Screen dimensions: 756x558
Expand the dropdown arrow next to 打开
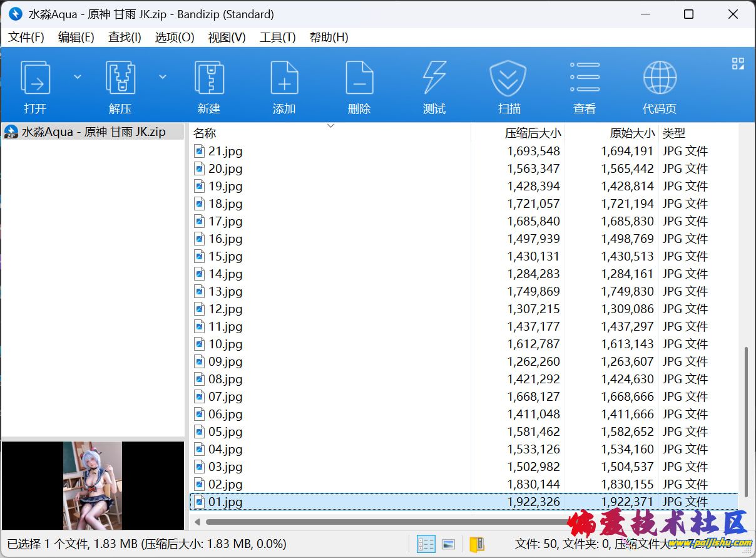pos(78,77)
